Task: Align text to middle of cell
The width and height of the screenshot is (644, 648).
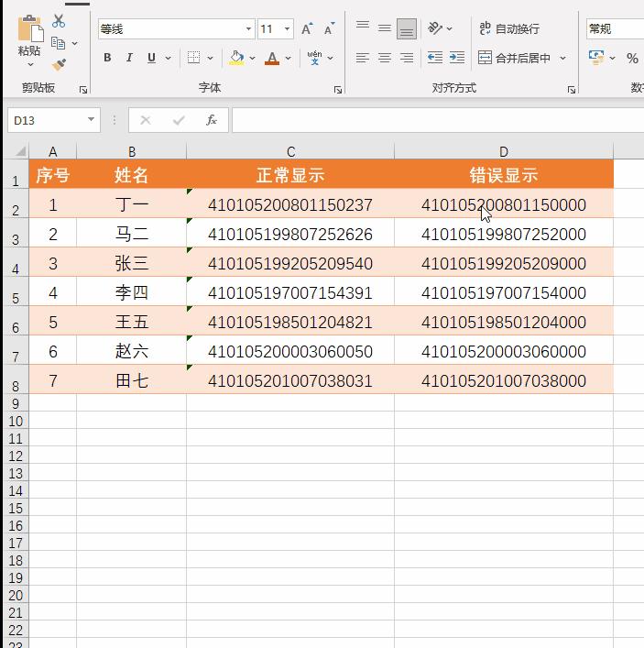Action: (x=385, y=28)
